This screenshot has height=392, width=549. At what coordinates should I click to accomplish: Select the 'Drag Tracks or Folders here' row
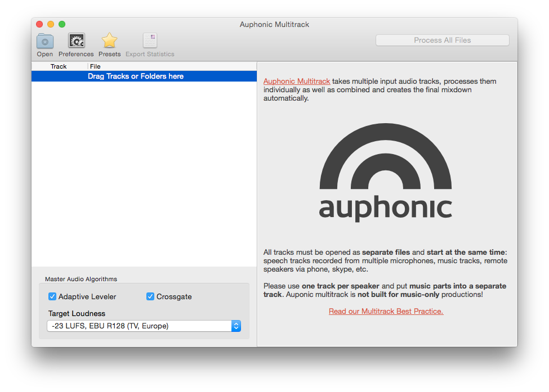(x=136, y=76)
